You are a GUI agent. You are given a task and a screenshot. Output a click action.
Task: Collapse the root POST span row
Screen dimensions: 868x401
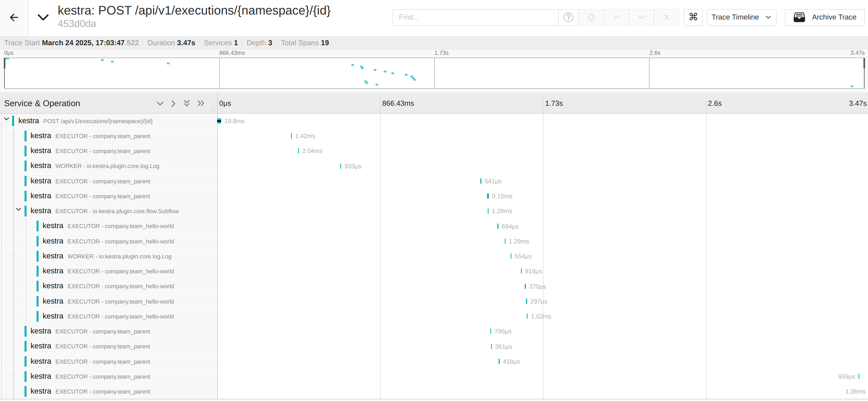click(x=7, y=119)
